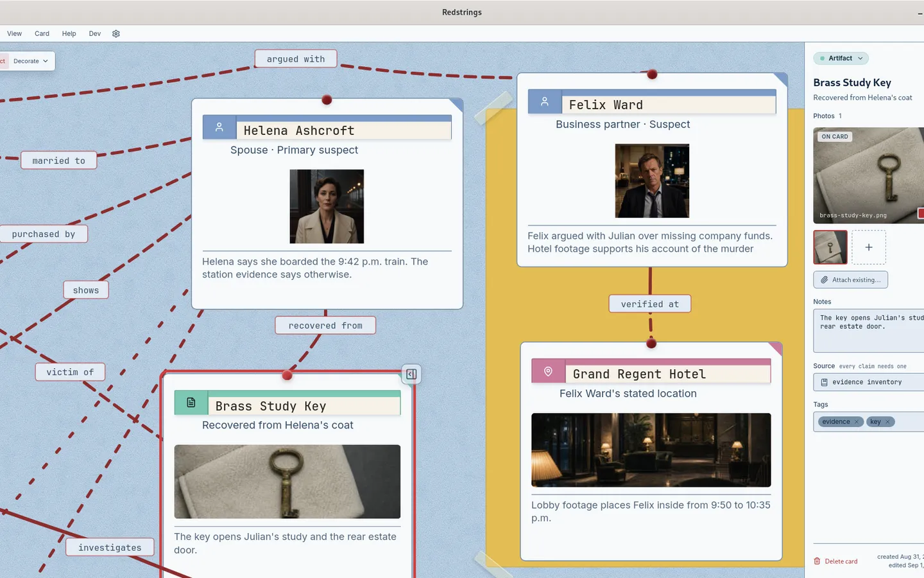924x578 pixels.
Task: Click the Brass Study Key card title
Action: click(271, 406)
